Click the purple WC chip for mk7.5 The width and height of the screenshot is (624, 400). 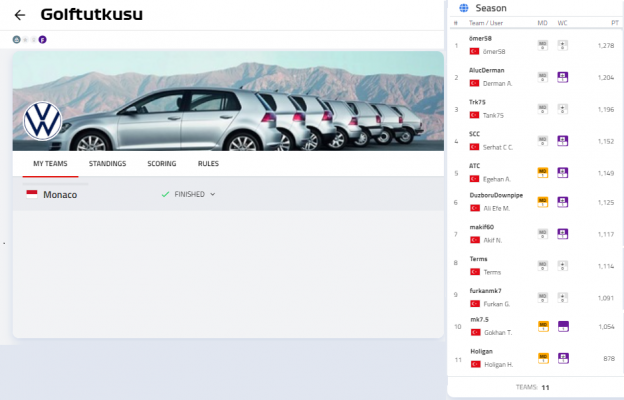click(x=563, y=326)
